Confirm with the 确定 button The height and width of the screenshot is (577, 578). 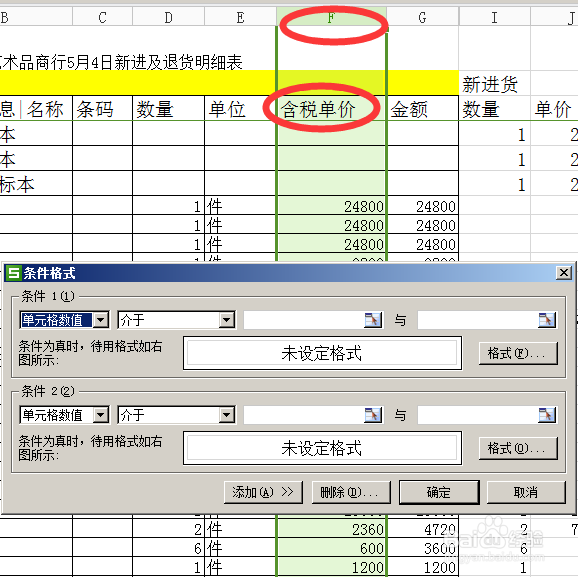[x=439, y=492]
